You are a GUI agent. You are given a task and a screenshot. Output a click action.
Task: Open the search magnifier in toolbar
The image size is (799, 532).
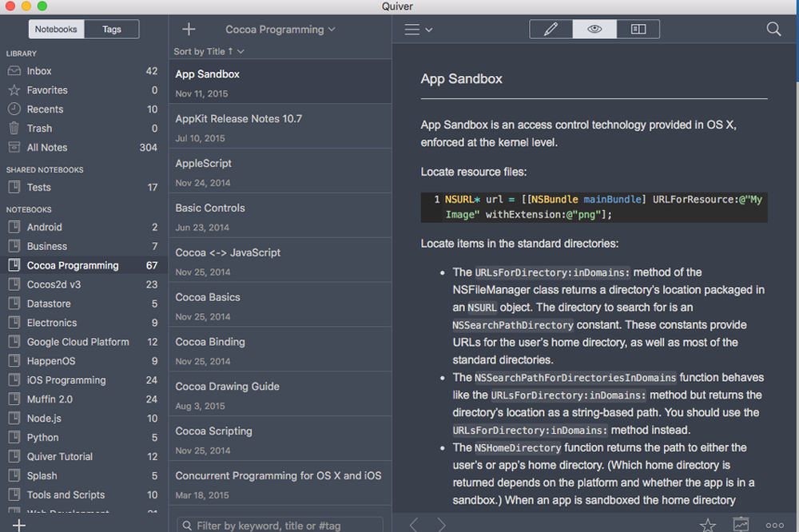[773, 29]
